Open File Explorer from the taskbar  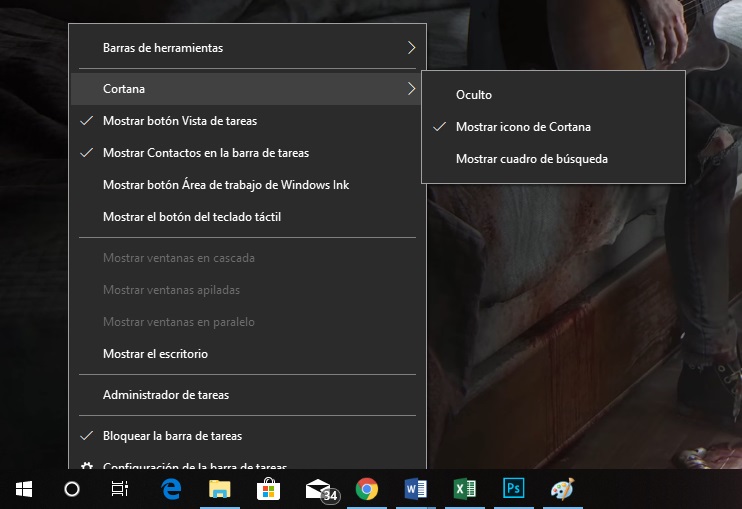click(219, 489)
